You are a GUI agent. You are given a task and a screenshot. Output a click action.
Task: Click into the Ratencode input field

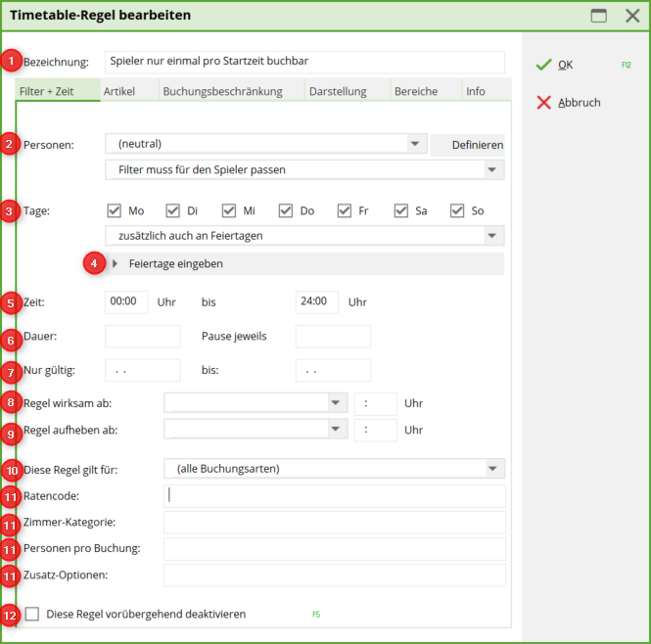(x=334, y=495)
